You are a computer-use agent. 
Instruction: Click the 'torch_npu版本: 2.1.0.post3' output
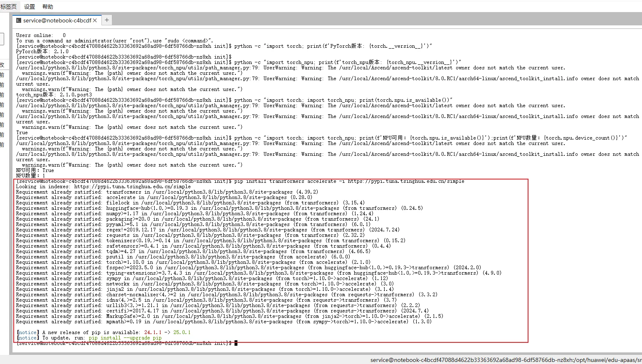[54, 95]
